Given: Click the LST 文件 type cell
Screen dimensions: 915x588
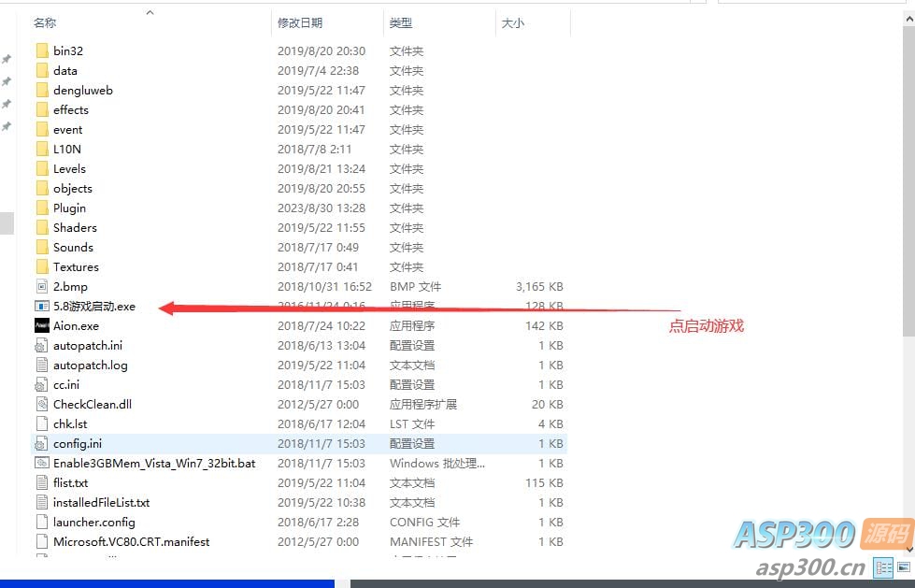Looking at the screenshot, I should pyautogui.click(x=412, y=423).
